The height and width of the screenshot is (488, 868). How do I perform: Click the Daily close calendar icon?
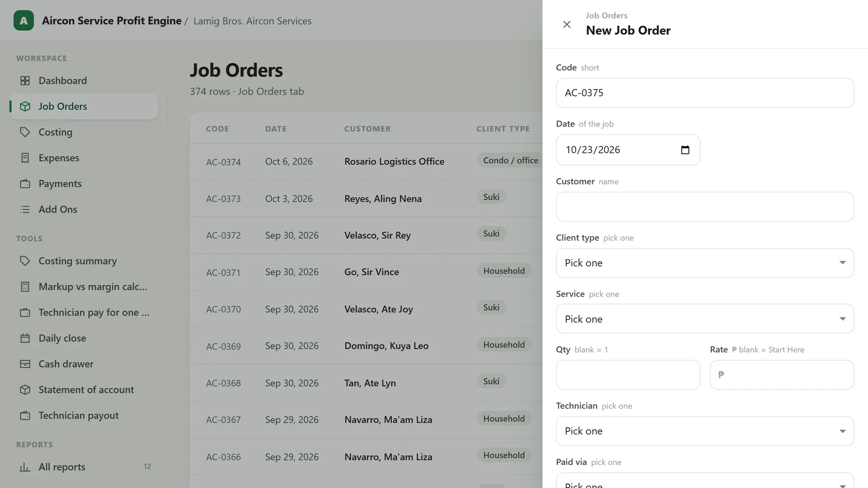[25, 338]
